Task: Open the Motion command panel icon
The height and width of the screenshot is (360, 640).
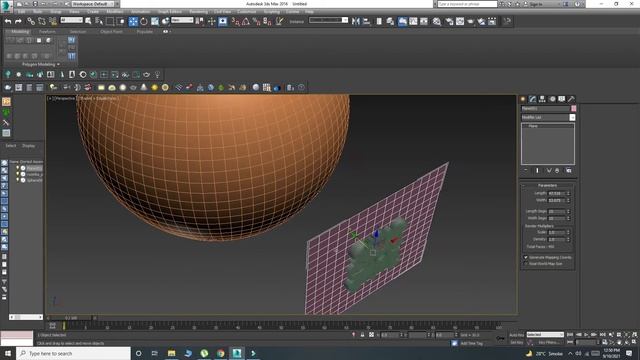Action: click(x=552, y=99)
